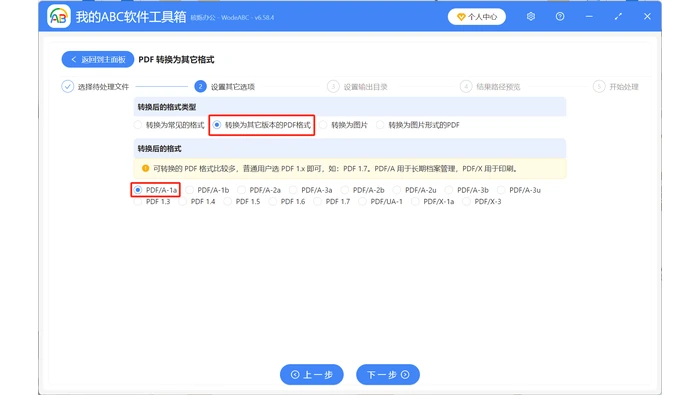Return to main panel with 返回到主面板

pyautogui.click(x=98, y=59)
